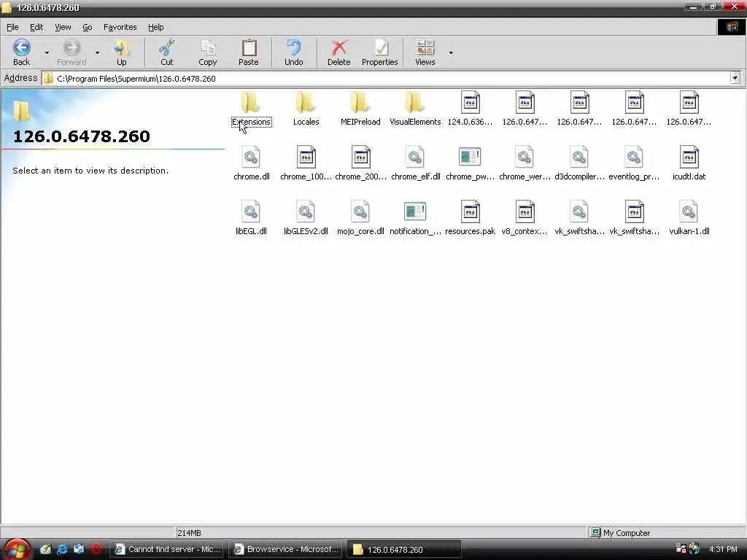The width and height of the screenshot is (747, 560).
Task: Cut the selection with the scissors icon
Action: click(x=167, y=47)
